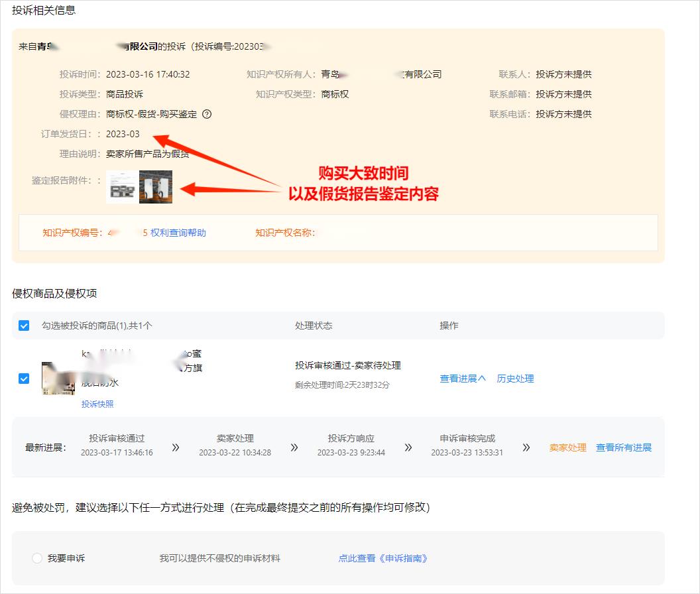Select the 我要申诉 radio option
The height and width of the screenshot is (594, 700).
pos(37,559)
